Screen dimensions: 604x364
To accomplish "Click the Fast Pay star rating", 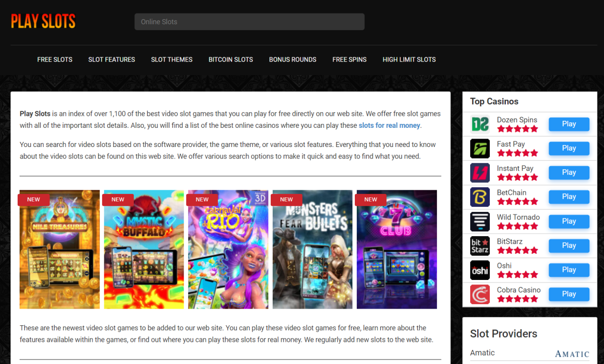I will tap(517, 153).
